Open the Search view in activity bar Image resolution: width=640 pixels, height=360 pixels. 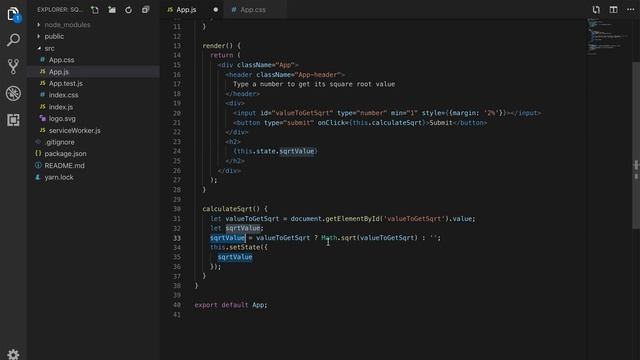(13, 40)
